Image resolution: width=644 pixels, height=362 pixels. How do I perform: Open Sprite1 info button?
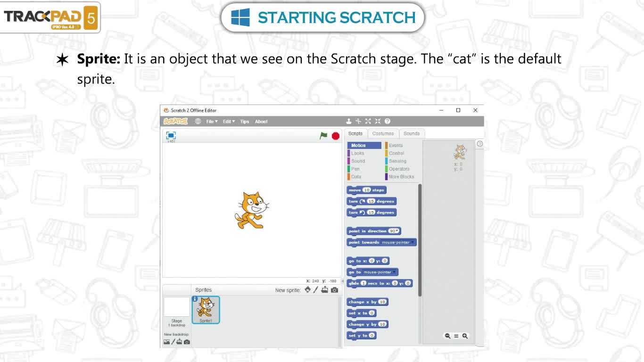[195, 299]
